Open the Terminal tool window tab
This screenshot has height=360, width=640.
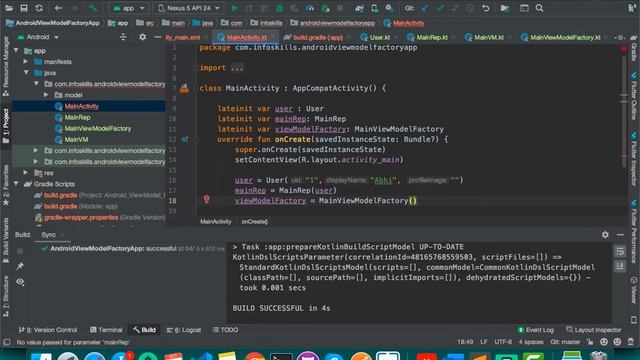point(106,330)
